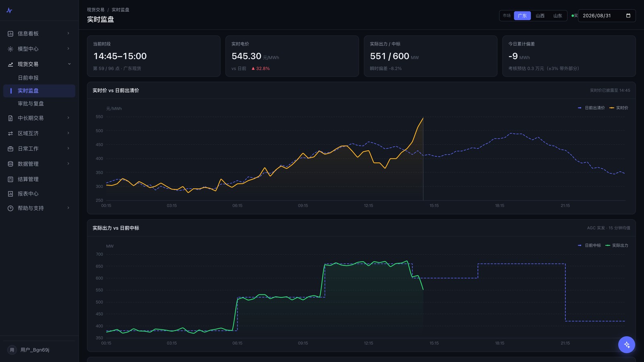Expand the 信息看板 chevron
Screen dimensions: 644x362
point(68,33)
